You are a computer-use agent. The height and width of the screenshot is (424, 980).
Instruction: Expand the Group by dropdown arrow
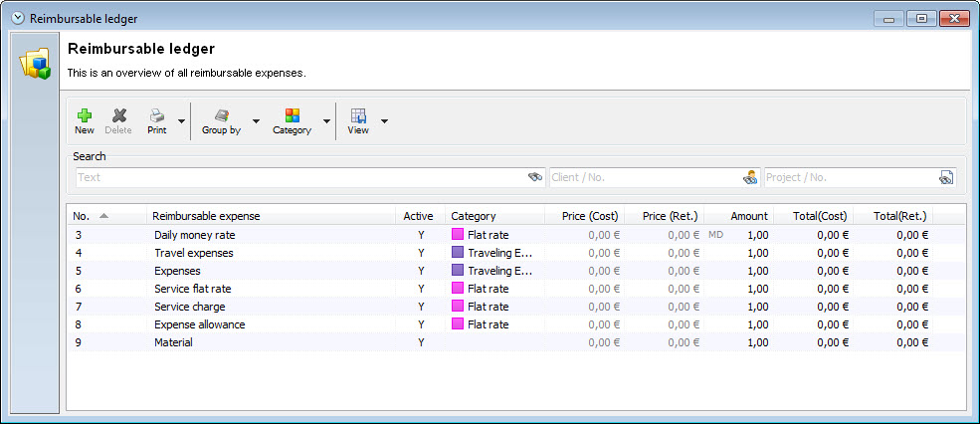tap(256, 121)
